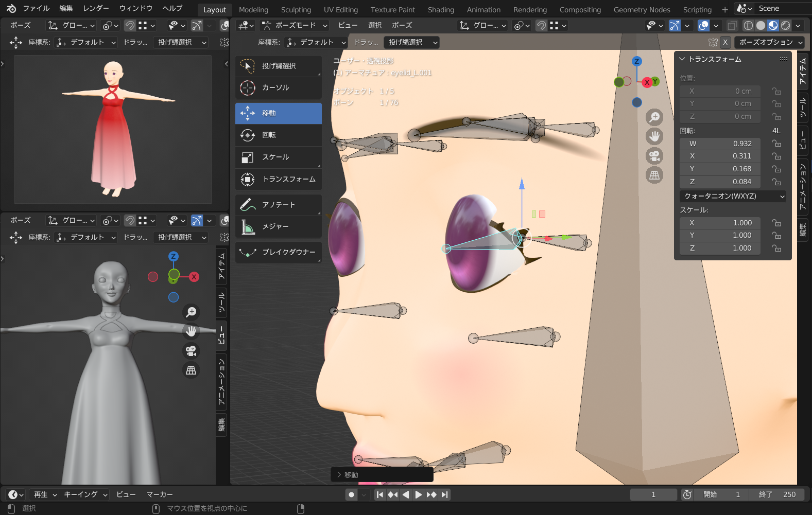Select the Measure (メジャー) tool

coord(278,227)
